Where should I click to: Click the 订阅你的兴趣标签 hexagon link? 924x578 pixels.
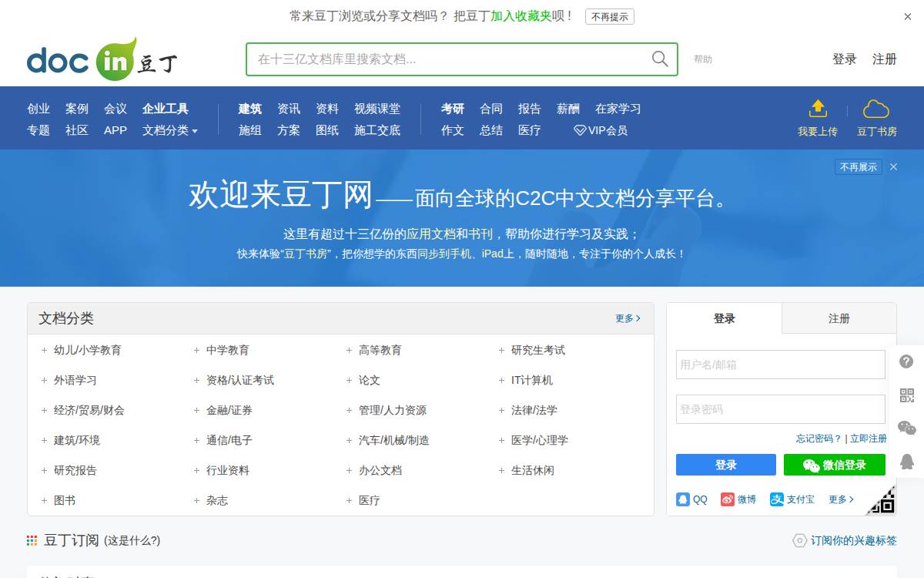pyautogui.click(x=845, y=540)
